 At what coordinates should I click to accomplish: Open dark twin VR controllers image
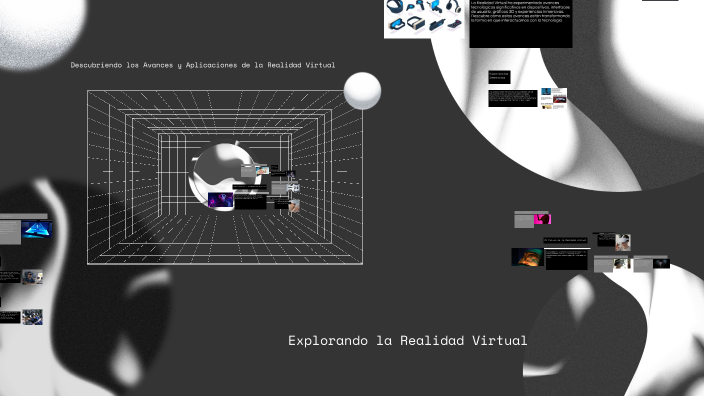(661, 264)
